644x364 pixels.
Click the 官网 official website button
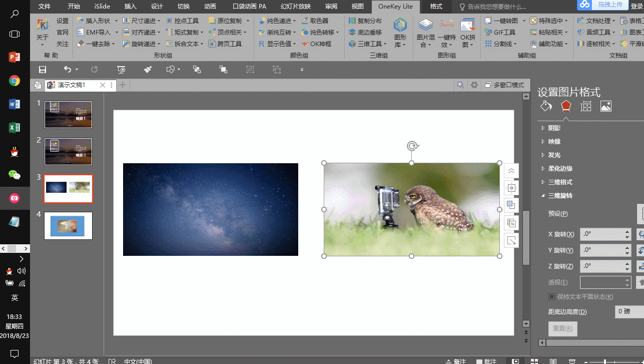pos(63,32)
